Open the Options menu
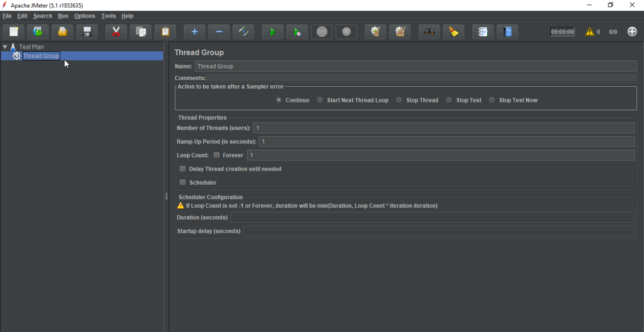This screenshot has width=644, height=332. (85, 16)
